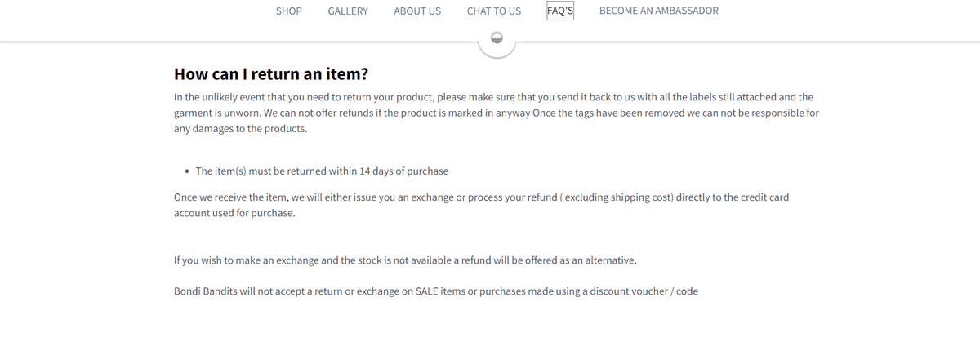Viewport: 980px width, 355px height.
Task: Click the highlighted FAQ'S nav item
Action: point(560,11)
